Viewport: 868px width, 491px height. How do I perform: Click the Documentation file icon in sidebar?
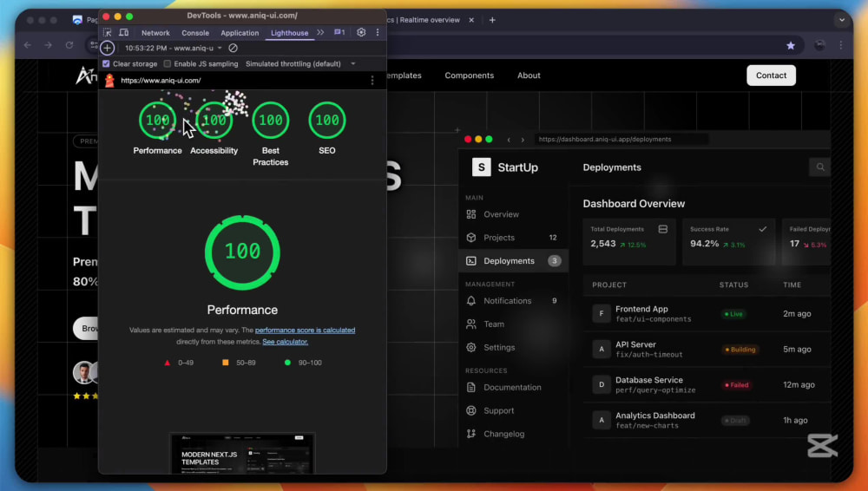click(x=471, y=388)
